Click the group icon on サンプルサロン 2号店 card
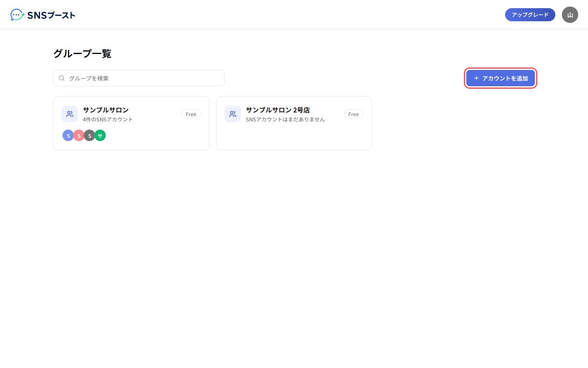The image size is (588, 368). tap(233, 114)
